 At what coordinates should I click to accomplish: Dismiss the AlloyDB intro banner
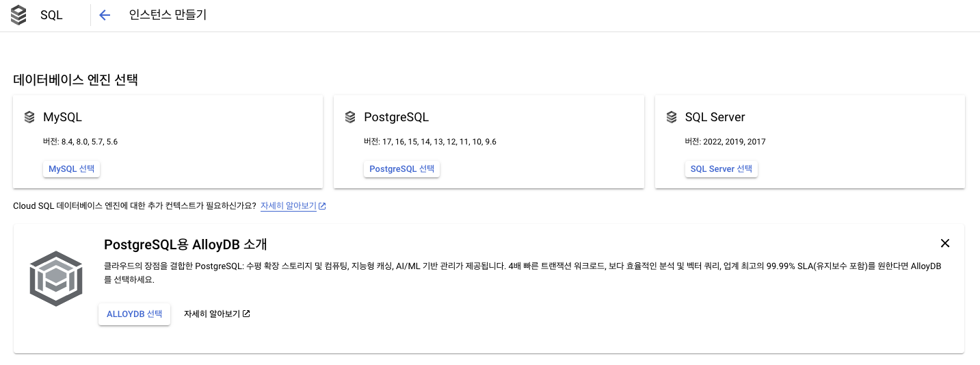pos(945,243)
